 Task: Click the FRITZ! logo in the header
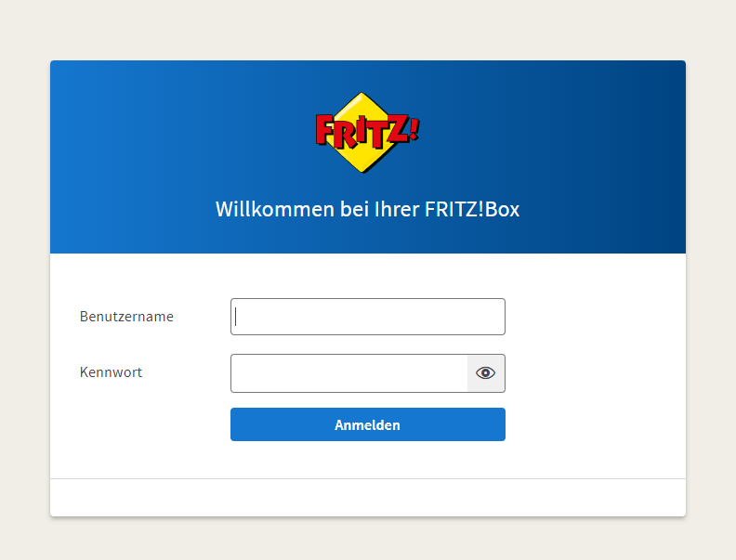[x=367, y=132]
